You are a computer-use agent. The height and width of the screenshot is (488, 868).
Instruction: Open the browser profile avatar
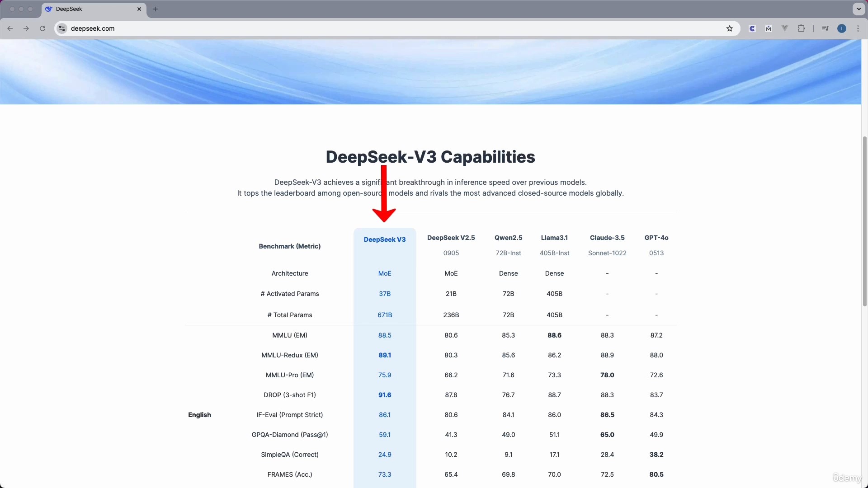[842, 28]
